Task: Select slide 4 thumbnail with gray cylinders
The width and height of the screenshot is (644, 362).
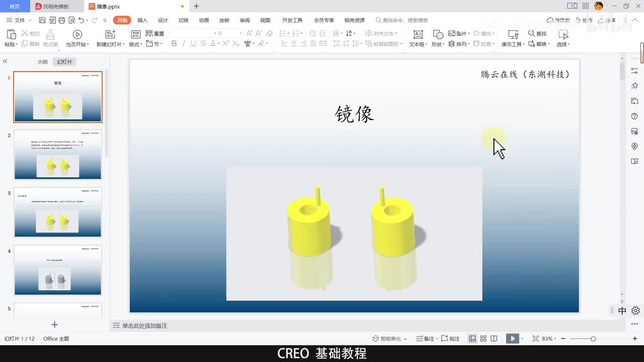Action: 58,270
